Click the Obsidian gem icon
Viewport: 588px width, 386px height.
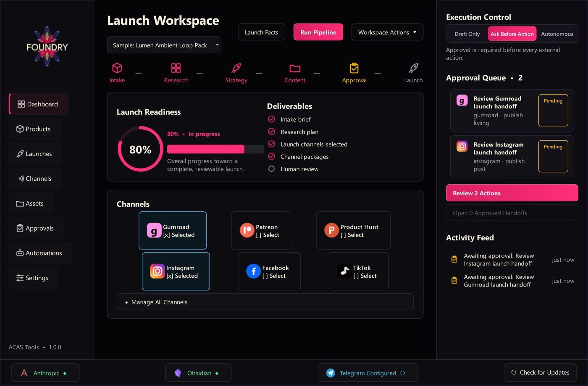pos(178,373)
